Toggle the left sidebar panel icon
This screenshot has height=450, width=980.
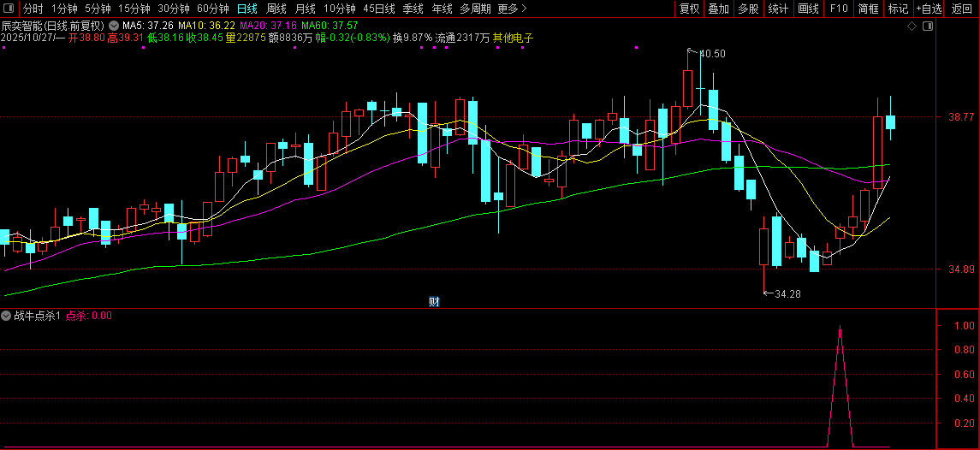[x=9, y=9]
